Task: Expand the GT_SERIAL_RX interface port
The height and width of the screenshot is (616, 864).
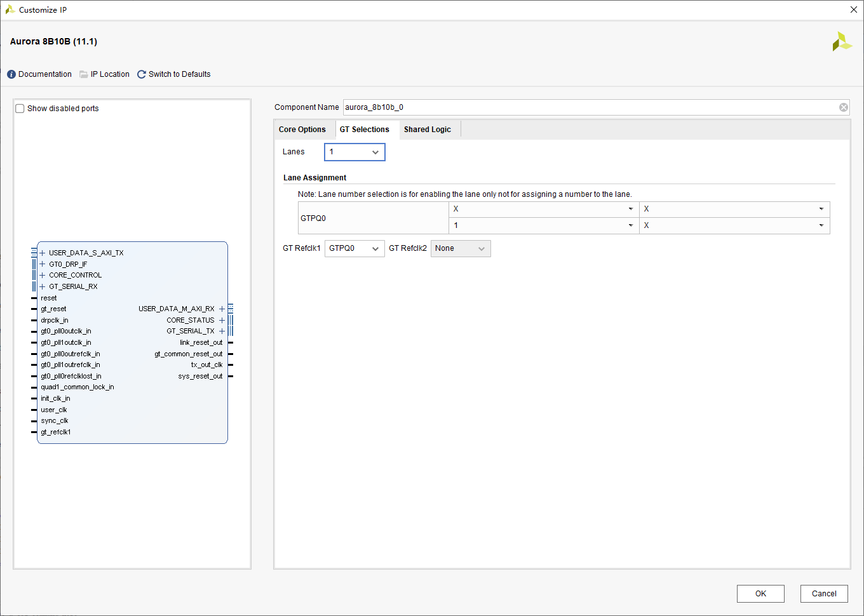Action: click(43, 286)
